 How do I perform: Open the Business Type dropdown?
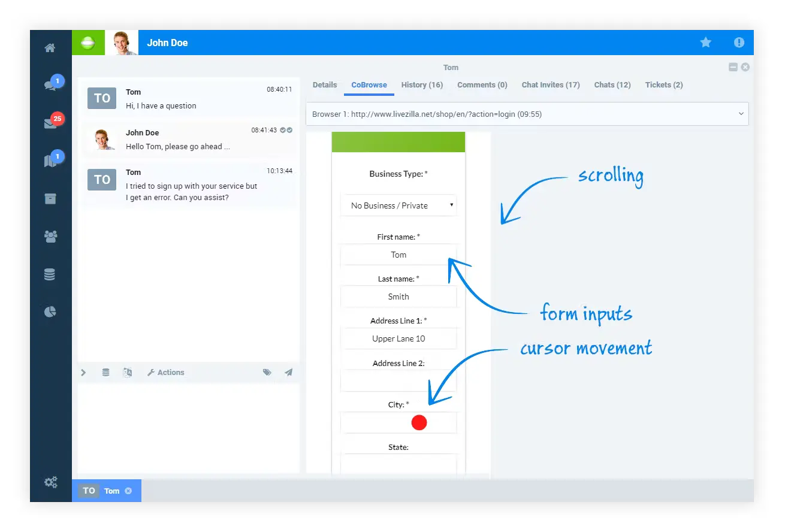tap(398, 205)
